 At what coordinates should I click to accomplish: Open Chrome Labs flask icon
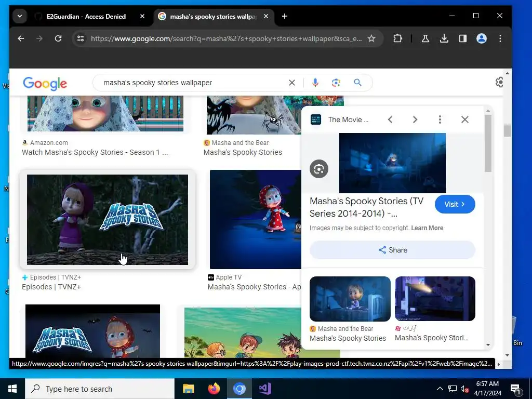click(x=425, y=38)
